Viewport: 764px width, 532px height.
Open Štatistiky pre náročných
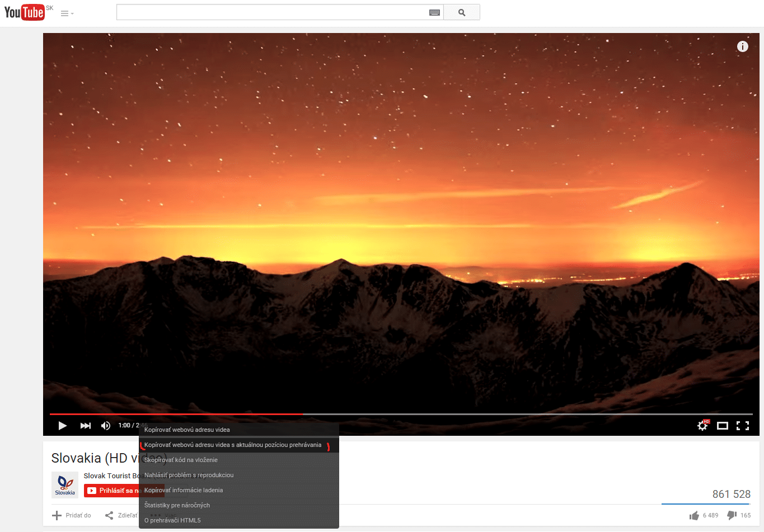239,505
